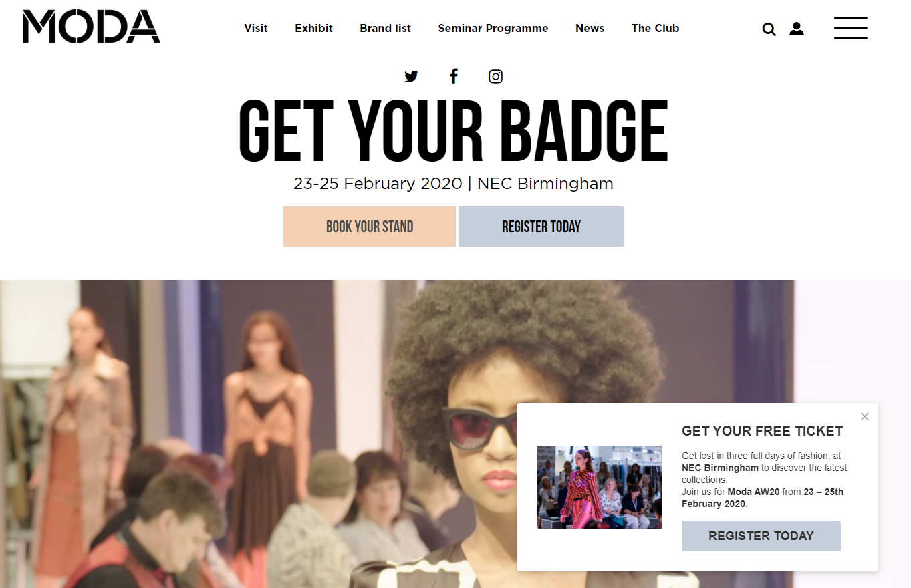Open the News menu item
Viewport: 911px width, 588px height.
point(590,28)
